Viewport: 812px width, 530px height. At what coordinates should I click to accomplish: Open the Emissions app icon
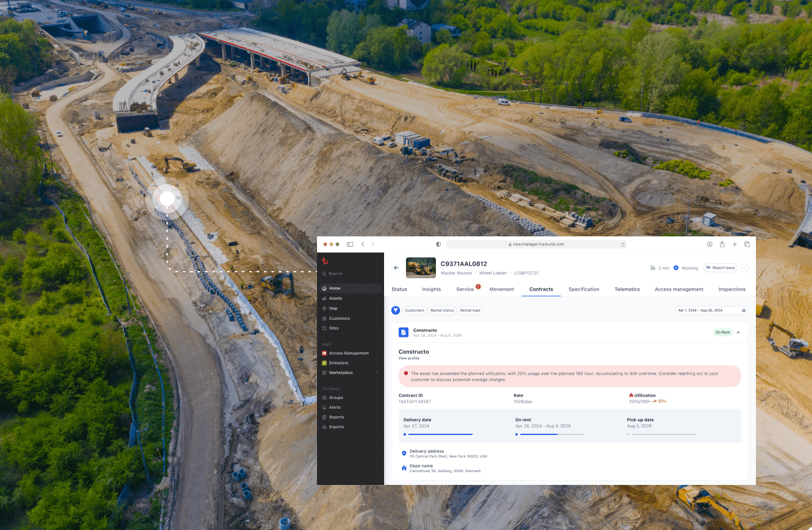(324, 363)
